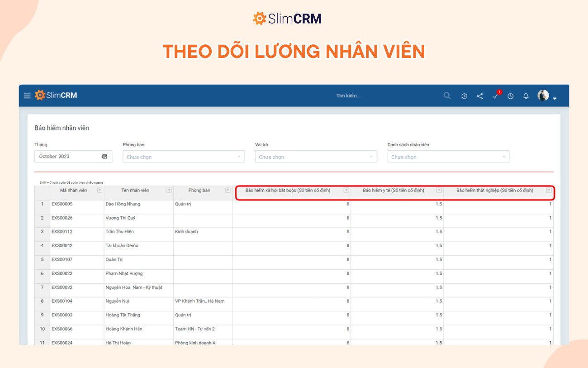Open notifications via the bell icon

(526, 96)
